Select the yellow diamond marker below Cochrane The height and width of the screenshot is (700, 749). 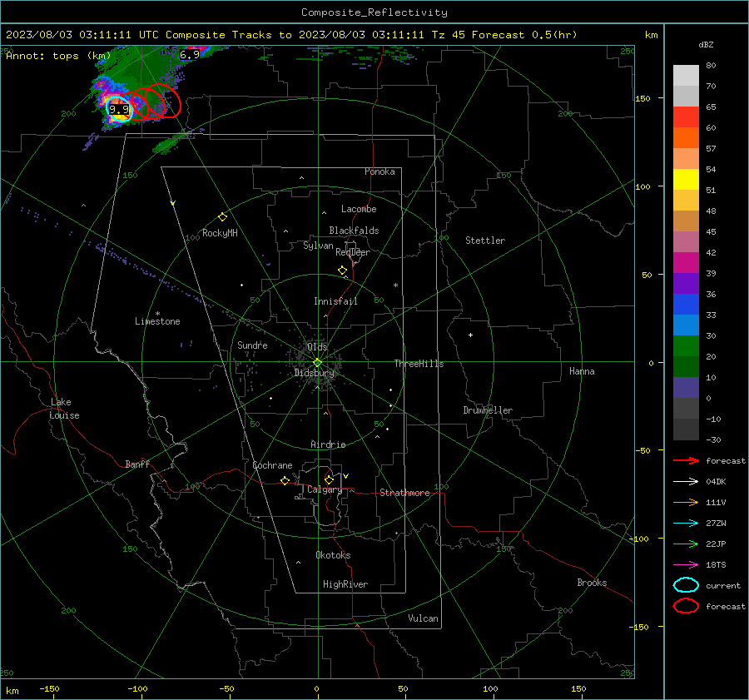coord(285,480)
